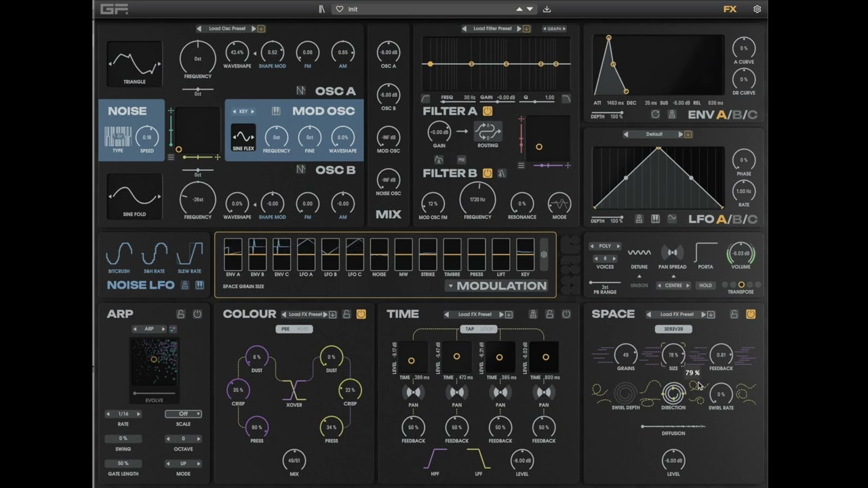Toggle the TIME metronome sync icon

[534, 314]
